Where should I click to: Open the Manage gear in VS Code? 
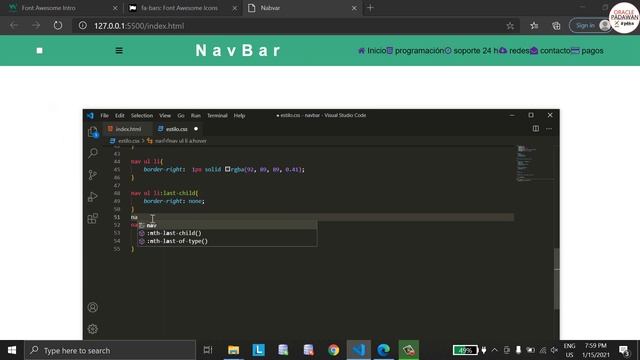click(x=93, y=329)
